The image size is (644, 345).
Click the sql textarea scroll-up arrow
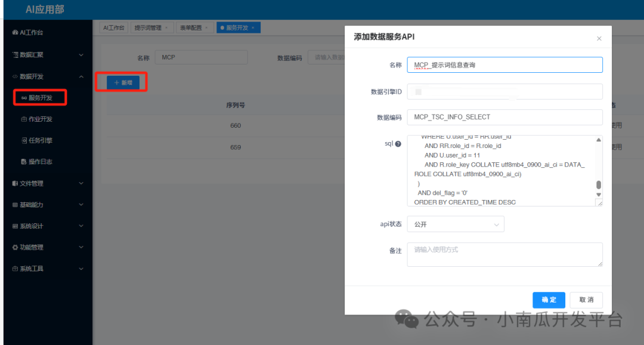pos(599,140)
